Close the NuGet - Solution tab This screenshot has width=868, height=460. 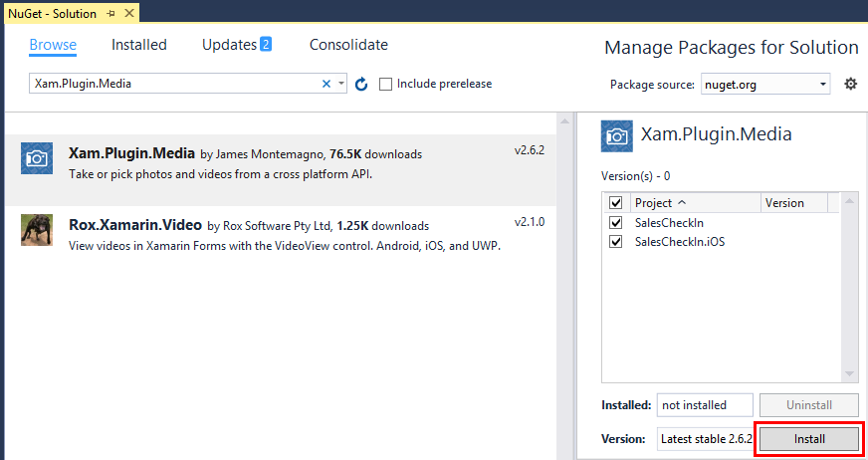click(129, 13)
